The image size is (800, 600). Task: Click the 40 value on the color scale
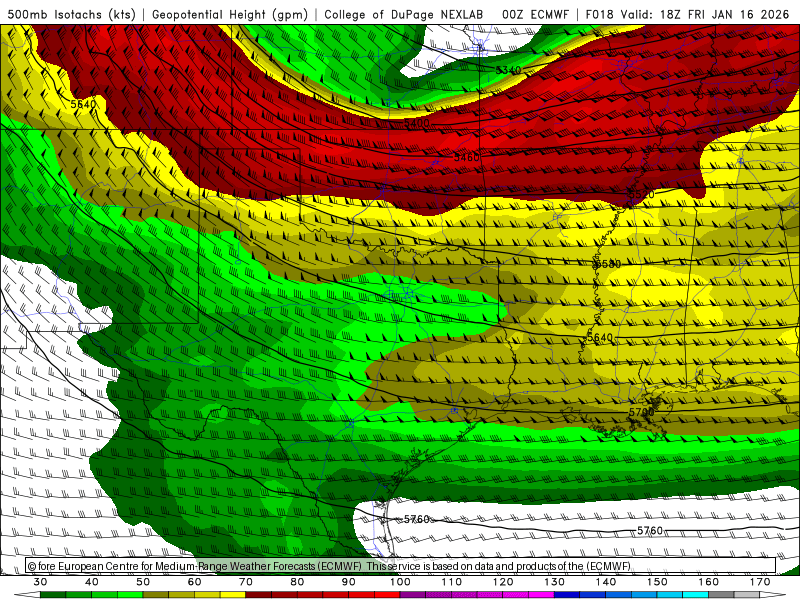[92, 582]
